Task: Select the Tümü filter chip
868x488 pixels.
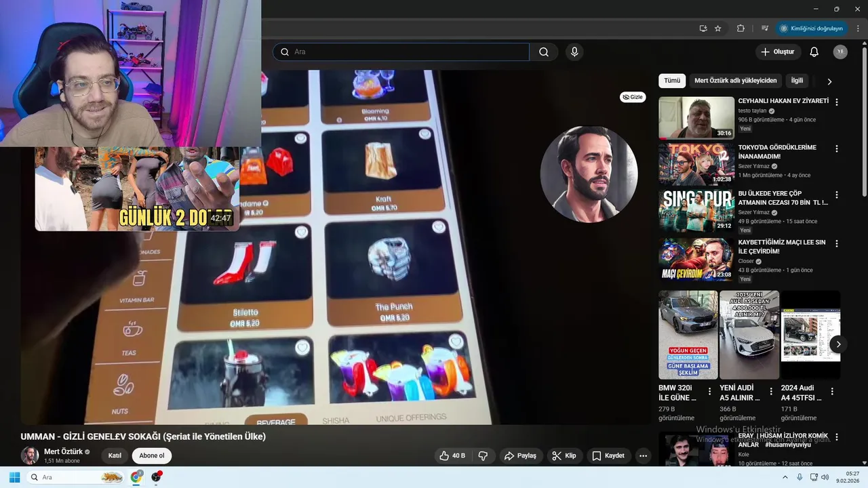Action: point(672,81)
